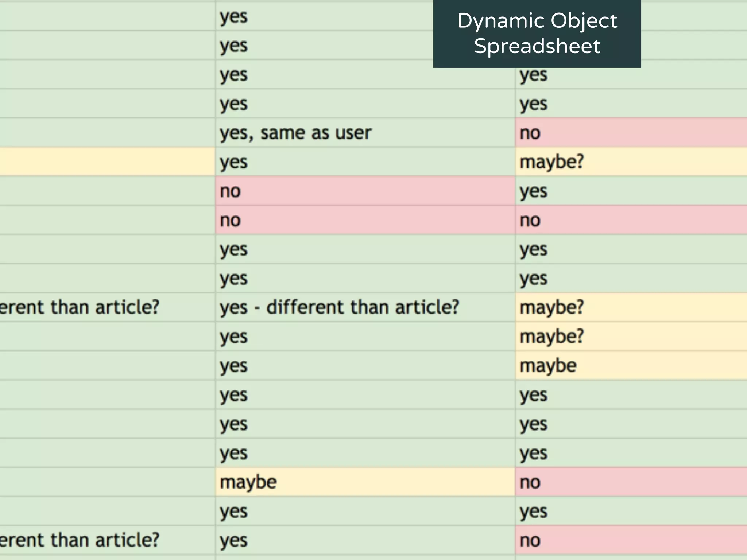
Task: Click the pink "no" in the bottom "than article?" row
Action: 631,540
